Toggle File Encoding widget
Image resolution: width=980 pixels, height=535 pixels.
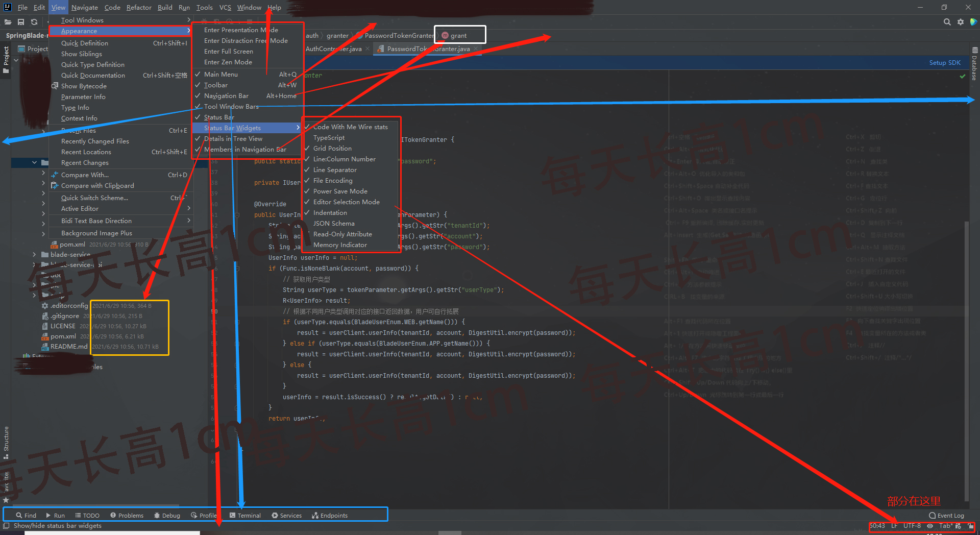351,181
